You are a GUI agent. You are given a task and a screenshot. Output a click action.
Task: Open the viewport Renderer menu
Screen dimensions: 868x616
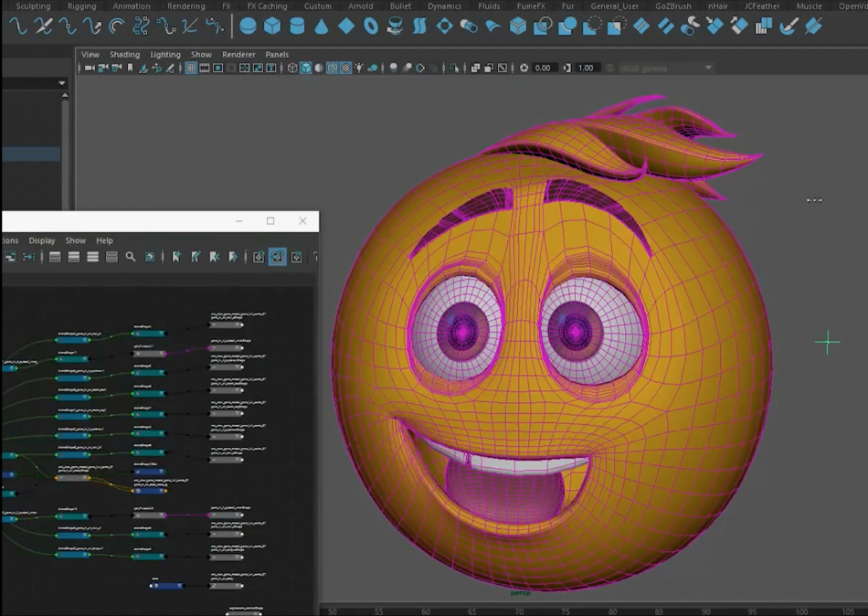(238, 54)
